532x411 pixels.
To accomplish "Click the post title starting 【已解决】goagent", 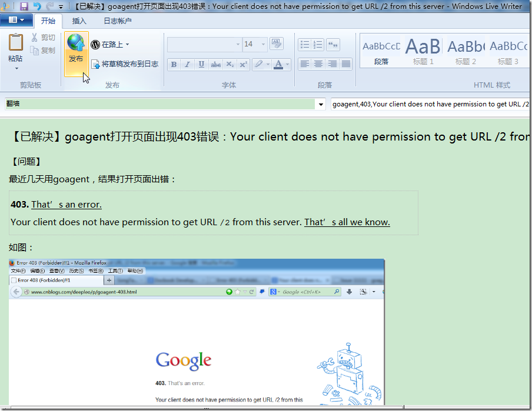I will coord(270,136).
